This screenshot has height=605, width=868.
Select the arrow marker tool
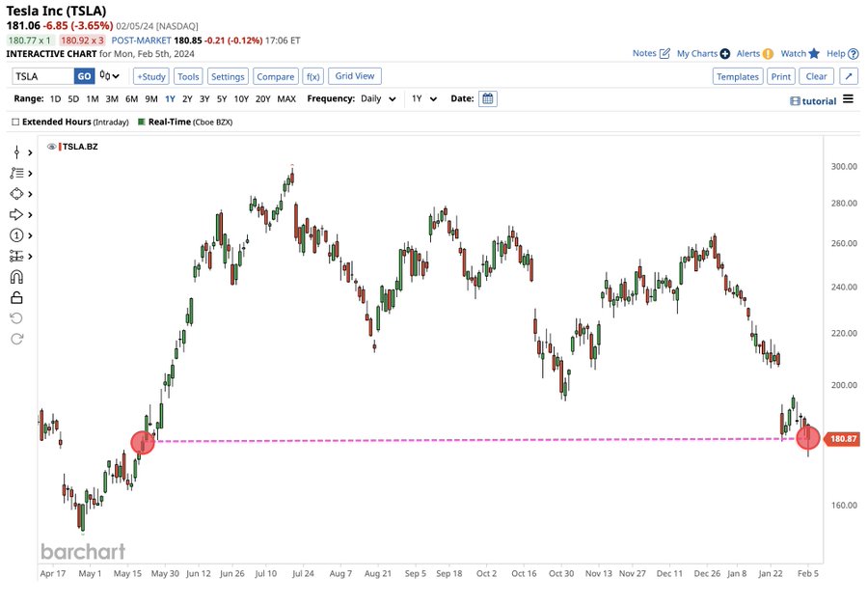click(x=16, y=214)
